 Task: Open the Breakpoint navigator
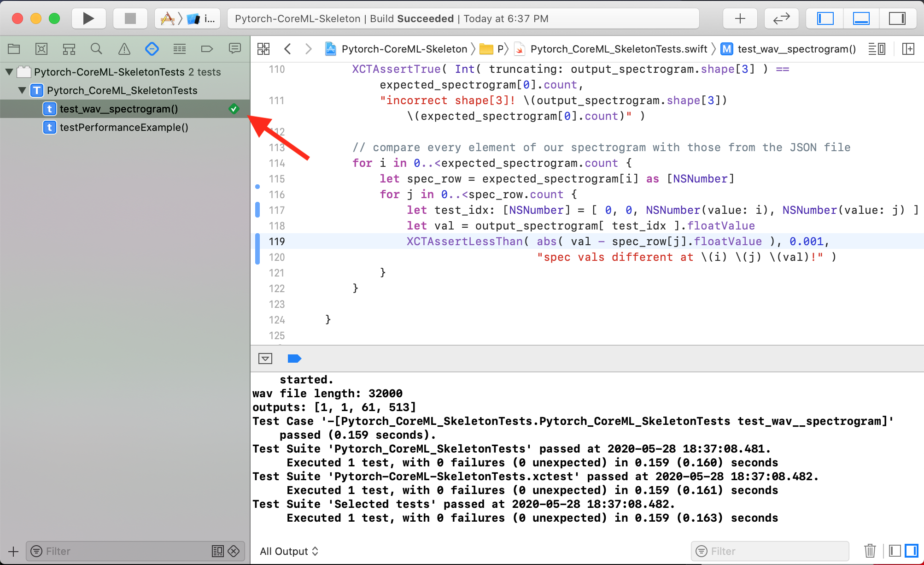[x=207, y=49]
